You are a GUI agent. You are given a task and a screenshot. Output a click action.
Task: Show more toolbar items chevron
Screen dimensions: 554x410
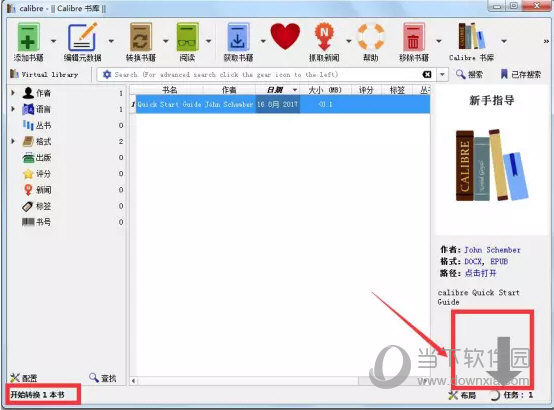pos(546,41)
